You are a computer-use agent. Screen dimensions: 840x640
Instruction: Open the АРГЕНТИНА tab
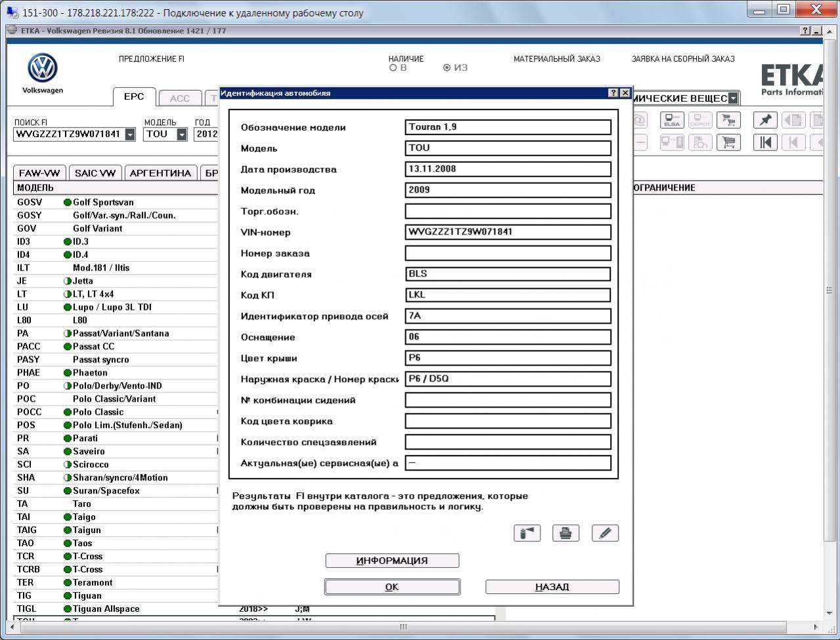(x=160, y=173)
